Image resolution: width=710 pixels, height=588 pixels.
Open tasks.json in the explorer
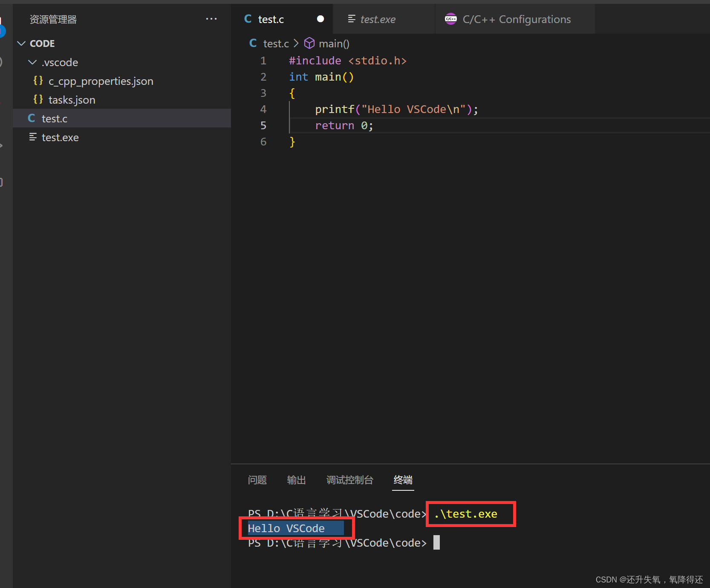pyautogui.click(x=72, y=100)
